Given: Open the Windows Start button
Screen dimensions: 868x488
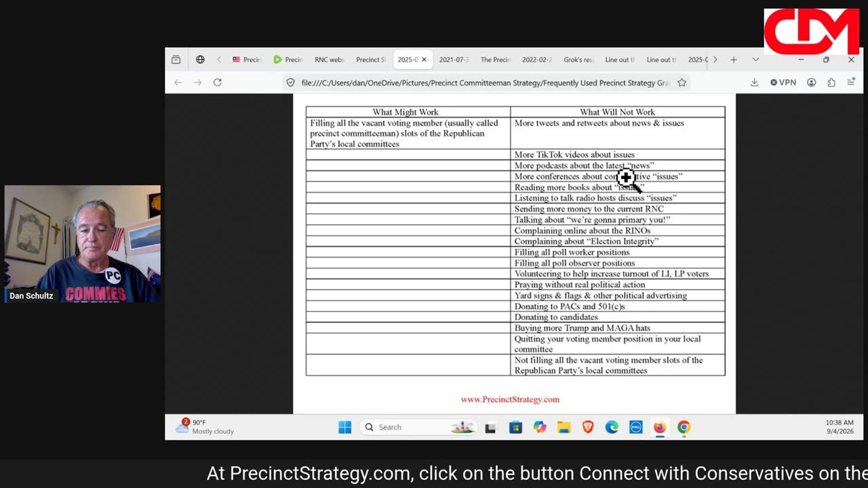Looking at the screenshot, I should click(x=345, y=427).
